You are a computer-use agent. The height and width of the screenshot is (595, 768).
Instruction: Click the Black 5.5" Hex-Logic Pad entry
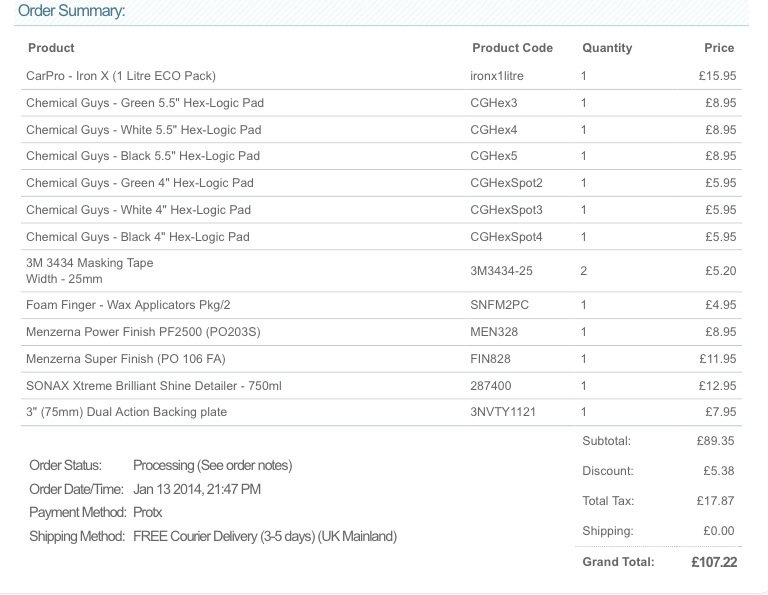[143, 156]
